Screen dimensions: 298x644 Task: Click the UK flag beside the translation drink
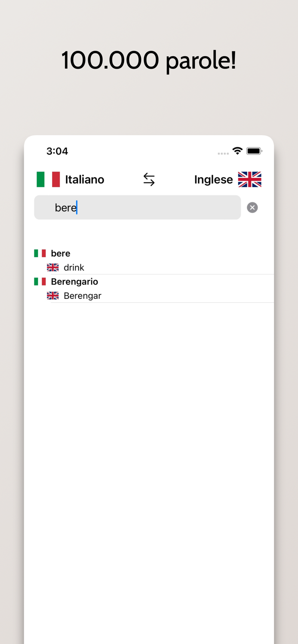pyautogui.click(x=52, y=267)
